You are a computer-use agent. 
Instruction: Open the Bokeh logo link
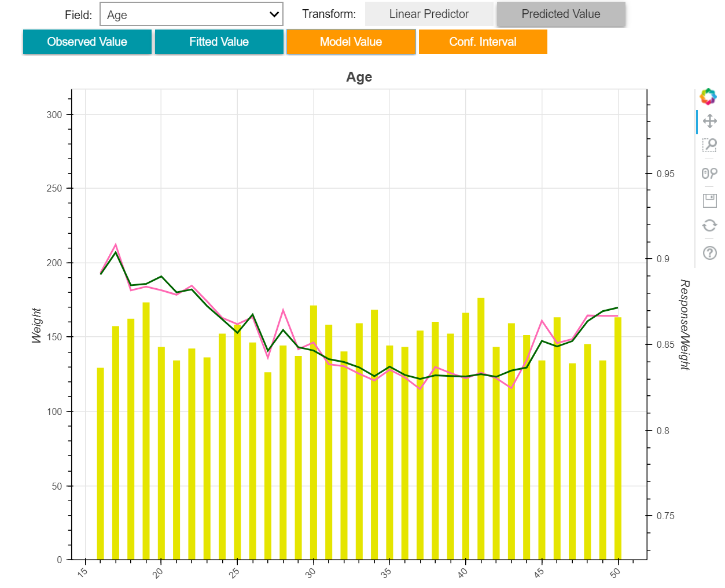pyautogui.click(x=709, y=97)
